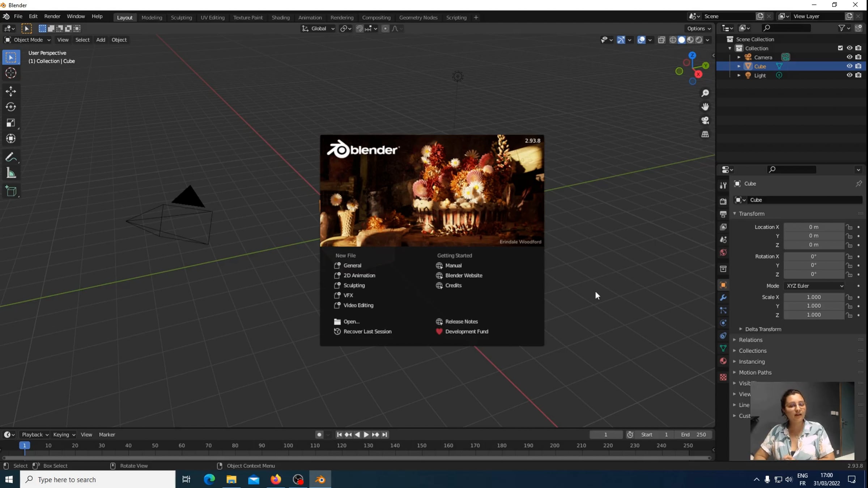
Task: Switch to the Shading workspace tab
Action: (281, 17)
